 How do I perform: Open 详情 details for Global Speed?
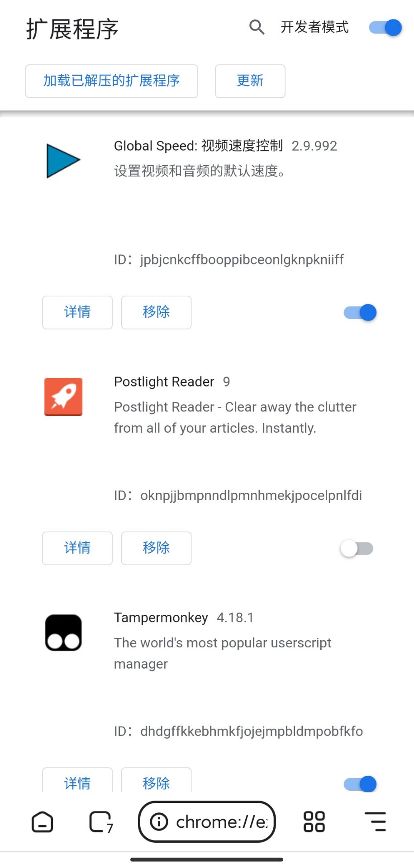pos(77,312)
